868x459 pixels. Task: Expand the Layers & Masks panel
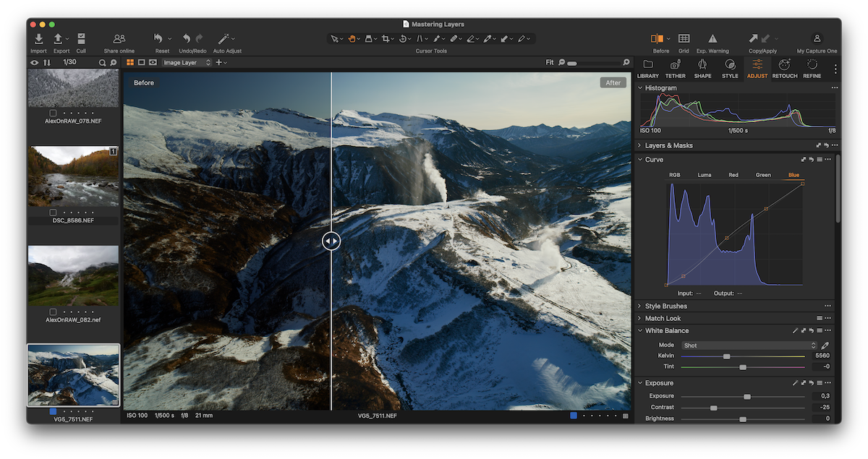[639, 145]
